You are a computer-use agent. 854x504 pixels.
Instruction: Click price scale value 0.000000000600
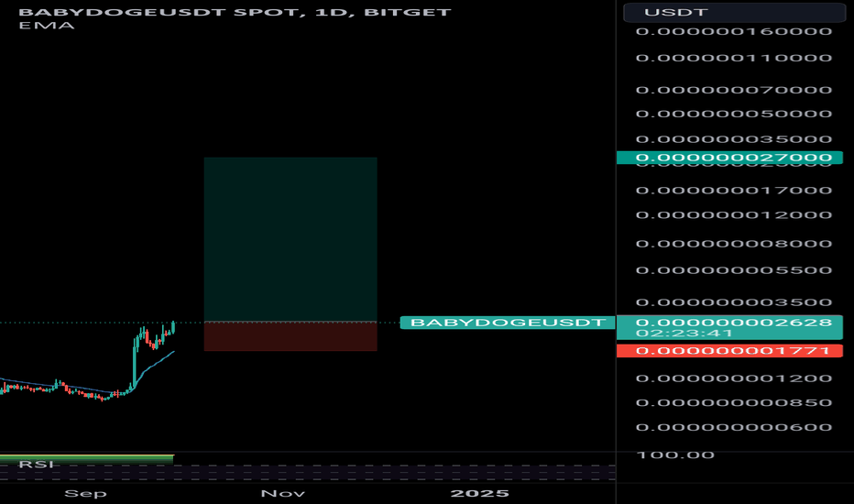(734, 427)
